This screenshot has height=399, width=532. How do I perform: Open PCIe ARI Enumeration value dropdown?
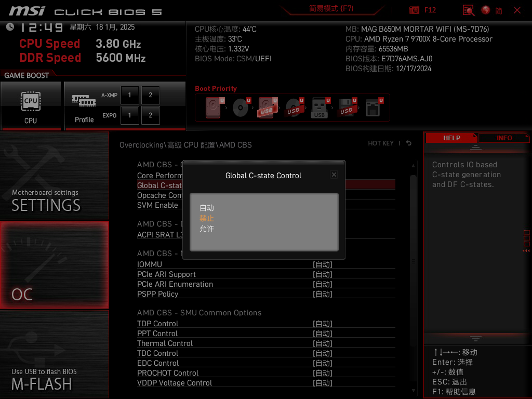pyautogui.click(x=322, y=284)
